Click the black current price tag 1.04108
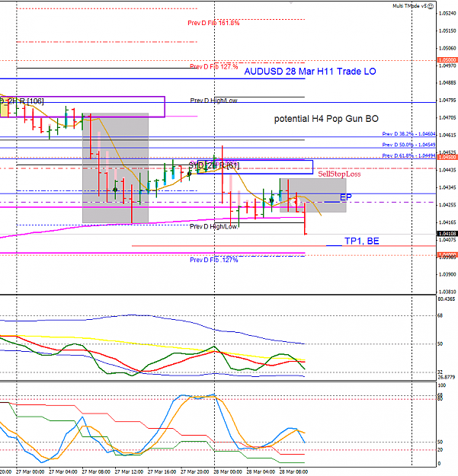Viewport: 458px width, 476px height. (447, 234)
